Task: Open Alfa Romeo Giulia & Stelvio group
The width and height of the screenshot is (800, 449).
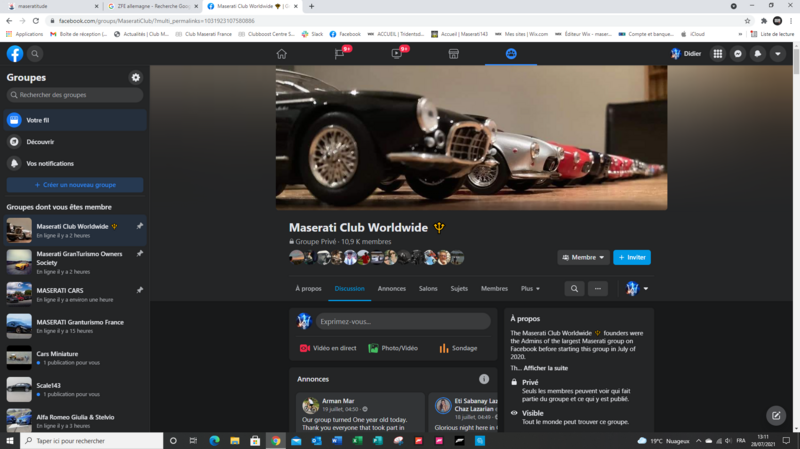Action: pyautogui.click(x=75, y=420)
